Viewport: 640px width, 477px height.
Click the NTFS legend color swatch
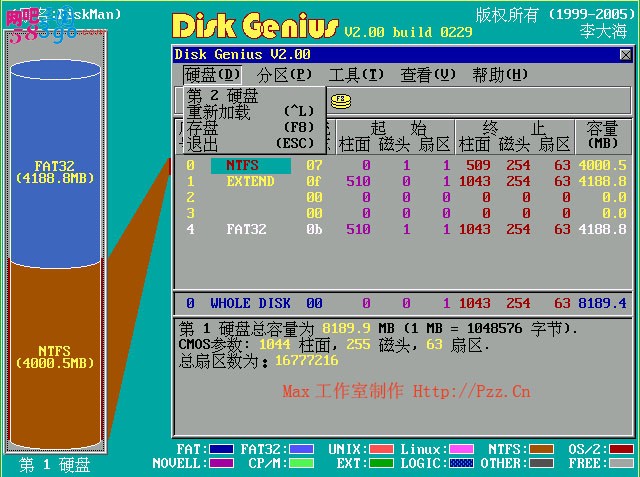click(x=541, y=449)
